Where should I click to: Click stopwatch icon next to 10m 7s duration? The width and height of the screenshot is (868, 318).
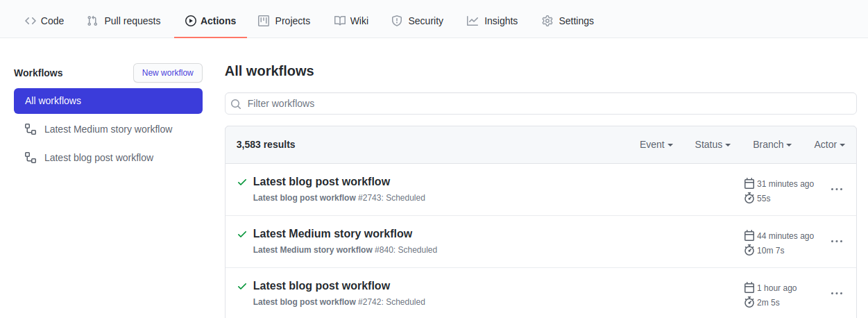[749, 250]
